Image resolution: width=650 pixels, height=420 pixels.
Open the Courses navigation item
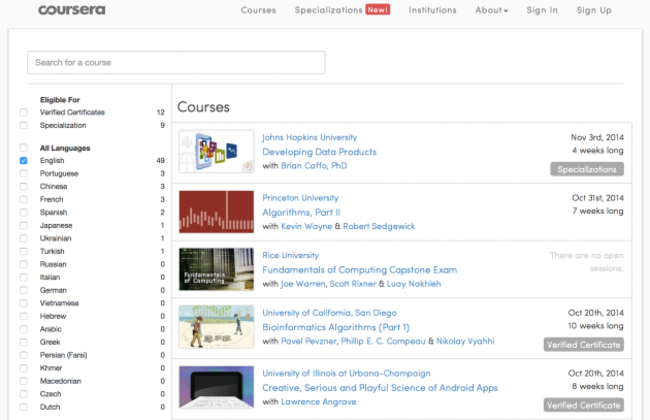[258, 10]
